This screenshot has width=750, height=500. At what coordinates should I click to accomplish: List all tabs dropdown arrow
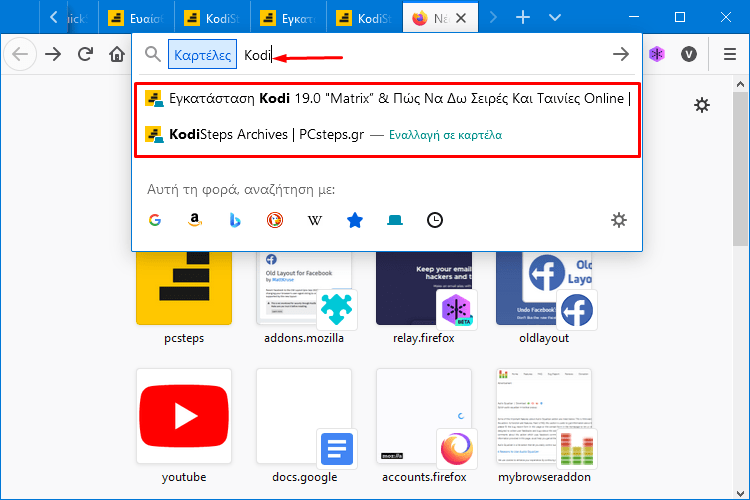click(x=555, y=18)
